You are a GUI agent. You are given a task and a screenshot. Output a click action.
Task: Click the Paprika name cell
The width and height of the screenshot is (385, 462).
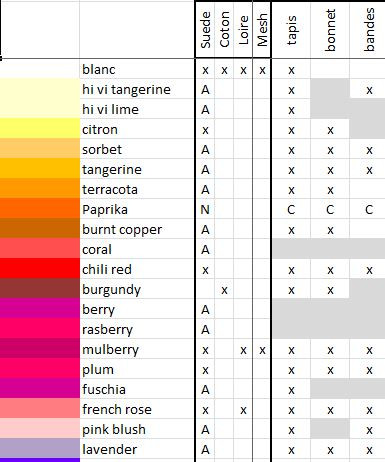point(137,210)
